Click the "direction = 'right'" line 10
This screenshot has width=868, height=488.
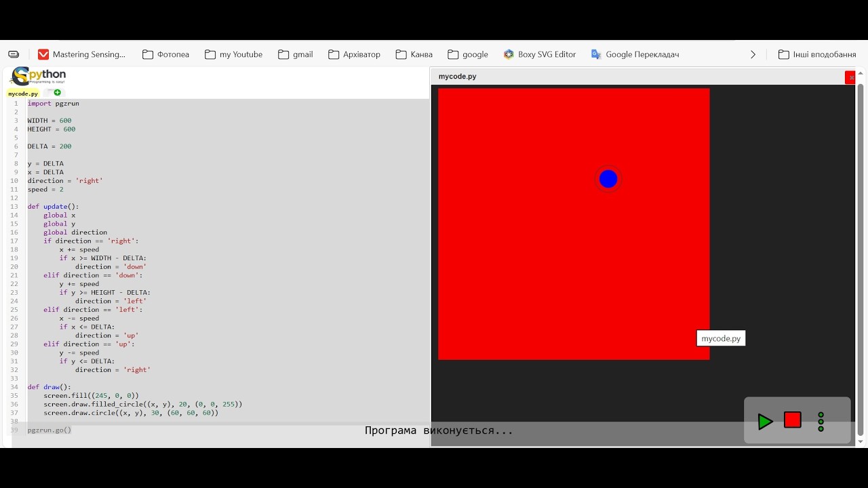(x=65, y=181)
